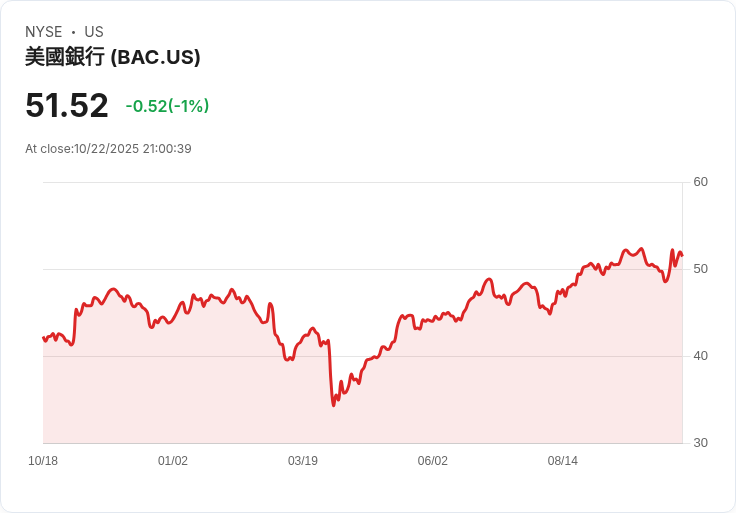Viewport: 736px width, 513px height.
Task: Select the 01/02 date on the x-axis
Action: coord(173,461)
